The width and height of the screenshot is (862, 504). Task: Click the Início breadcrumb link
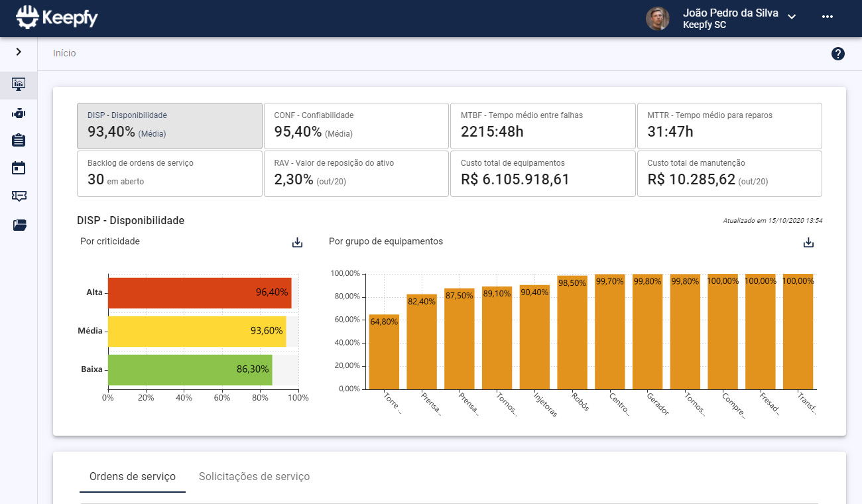(64, 53)
